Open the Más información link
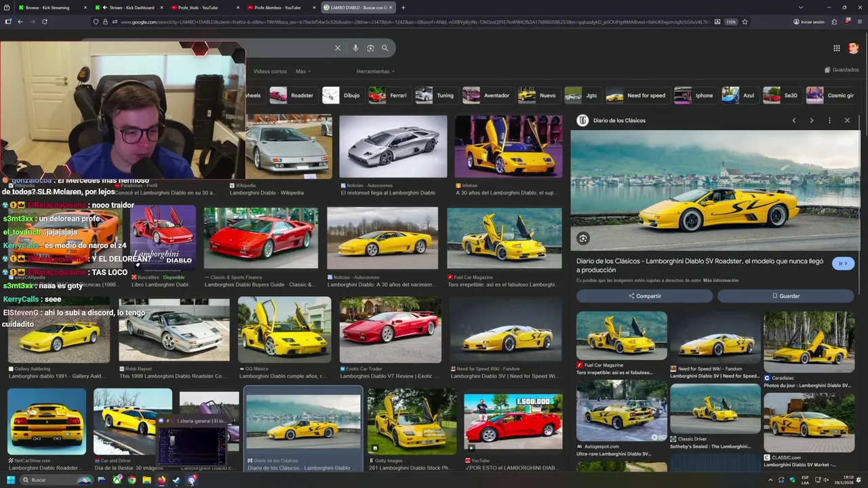 point(721,281)
